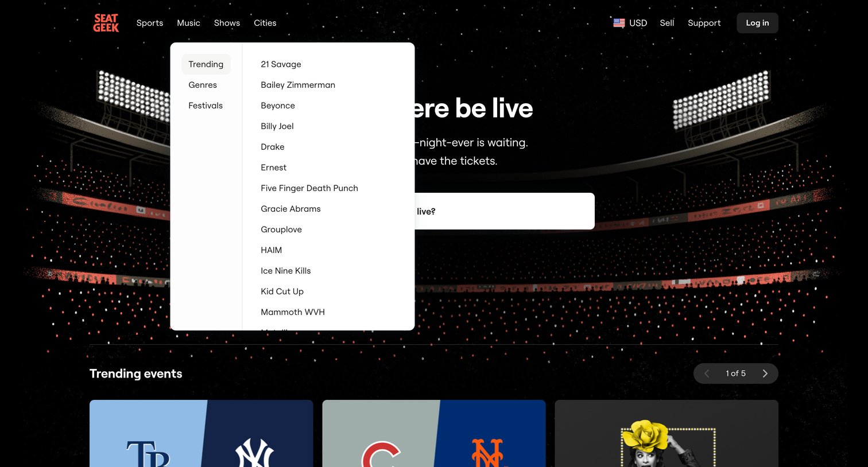
Task: Select the Genres category tab
Action: point(203,85)
